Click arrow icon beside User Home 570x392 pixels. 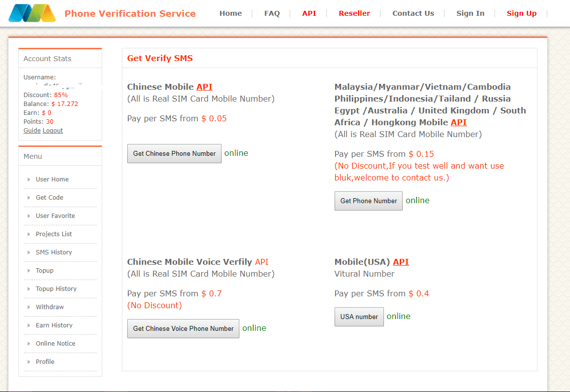tap(29, 179)
